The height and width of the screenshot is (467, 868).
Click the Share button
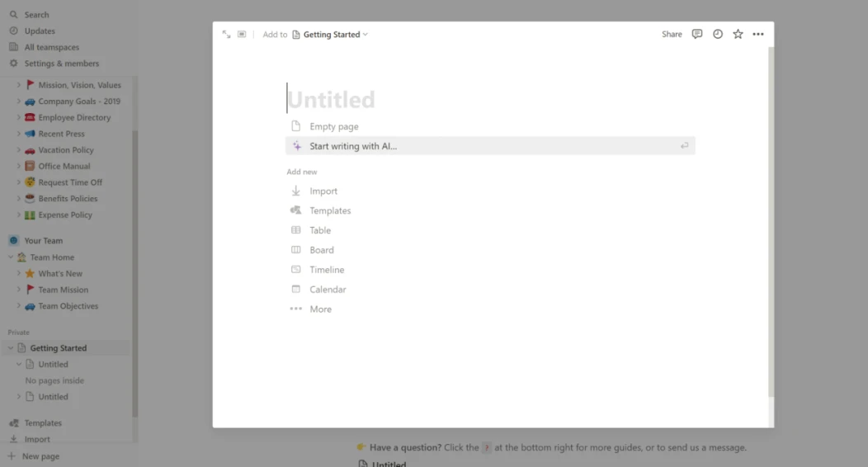pyautogui.click(x=672, y=35)
